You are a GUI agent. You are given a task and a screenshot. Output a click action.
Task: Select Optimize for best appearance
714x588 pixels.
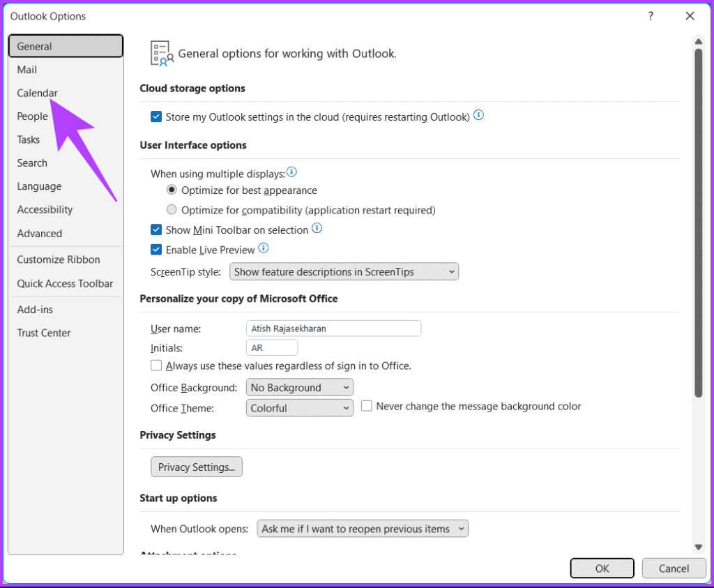click(172, 190)
